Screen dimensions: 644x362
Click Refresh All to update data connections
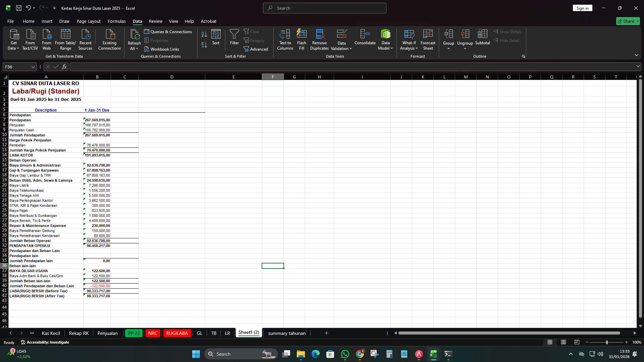(134, 39)
